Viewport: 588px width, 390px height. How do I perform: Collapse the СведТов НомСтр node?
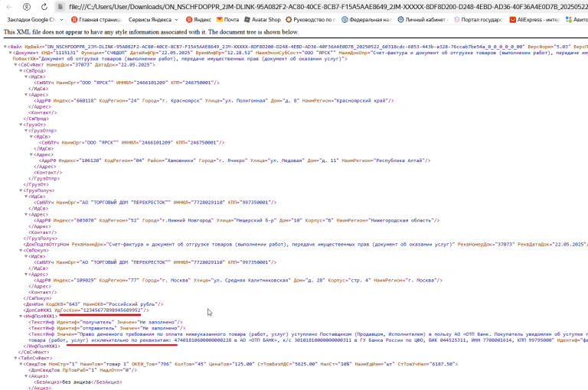[x=21, y=365]
